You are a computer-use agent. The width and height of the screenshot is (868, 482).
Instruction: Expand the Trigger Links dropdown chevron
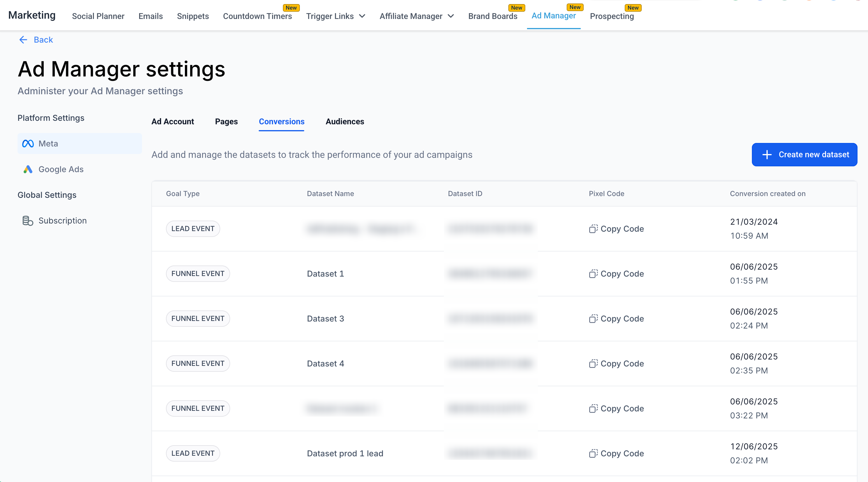coord(362,16)
